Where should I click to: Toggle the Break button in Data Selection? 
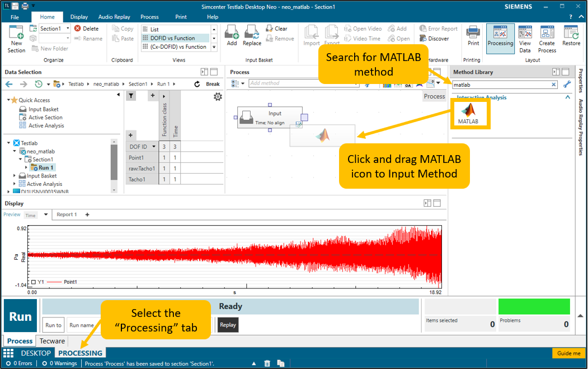pyautogui.click(x=213, y=84)
